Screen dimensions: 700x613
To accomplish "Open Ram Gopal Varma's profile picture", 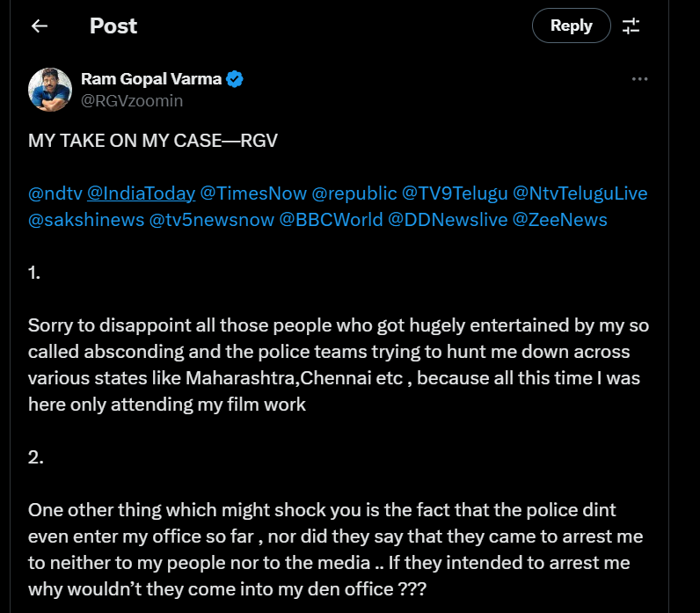I will 50,90.
